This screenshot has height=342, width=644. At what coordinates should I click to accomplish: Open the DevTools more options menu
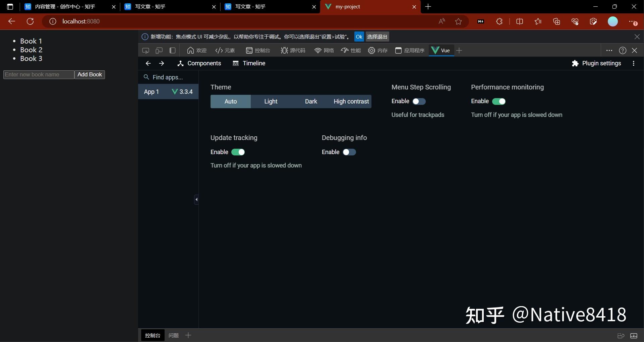(609, 50)
